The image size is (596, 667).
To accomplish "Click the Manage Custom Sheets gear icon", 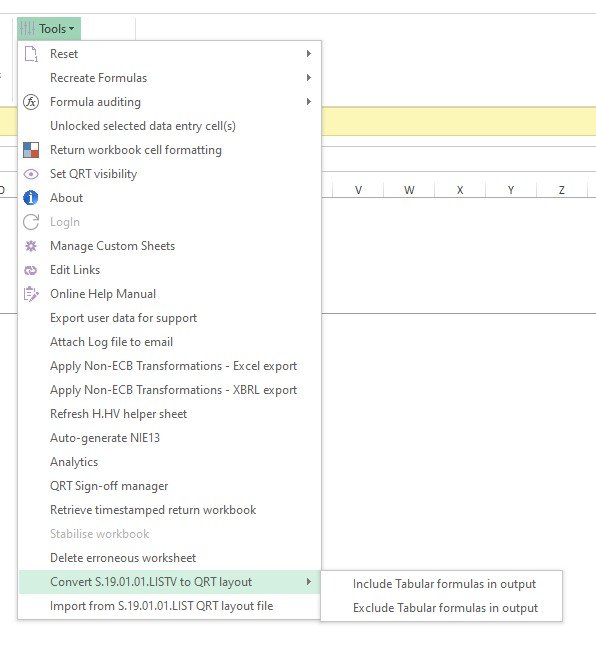I will [31, 246].
